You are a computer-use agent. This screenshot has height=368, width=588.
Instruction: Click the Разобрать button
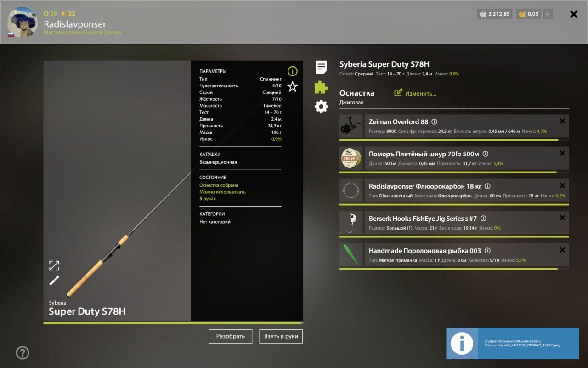tap(231, 336)
